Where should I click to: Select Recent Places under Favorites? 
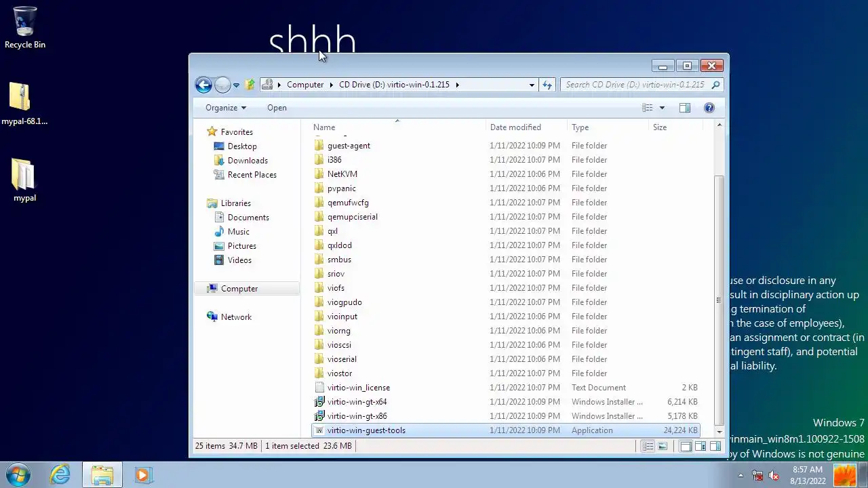252,175
